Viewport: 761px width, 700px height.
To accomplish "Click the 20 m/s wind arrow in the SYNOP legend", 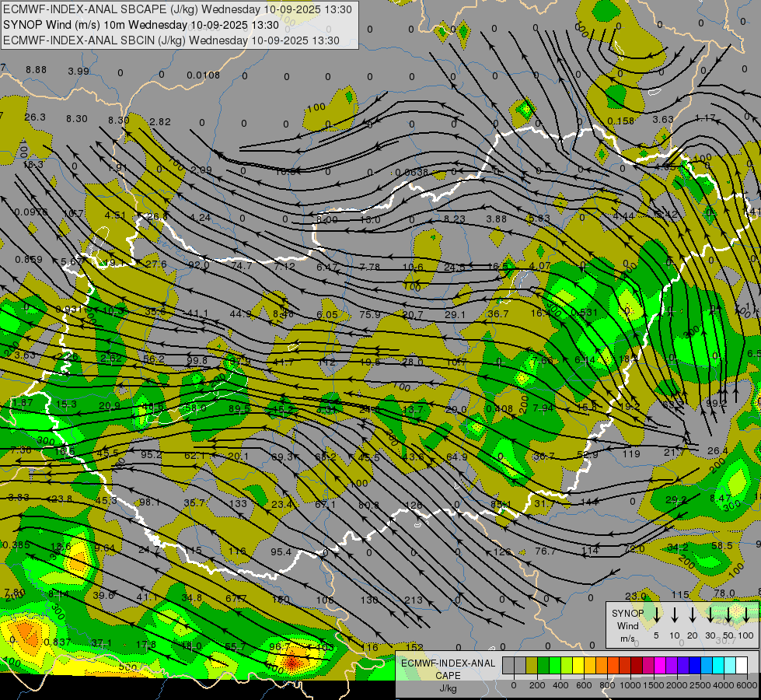I will (693, 615).
